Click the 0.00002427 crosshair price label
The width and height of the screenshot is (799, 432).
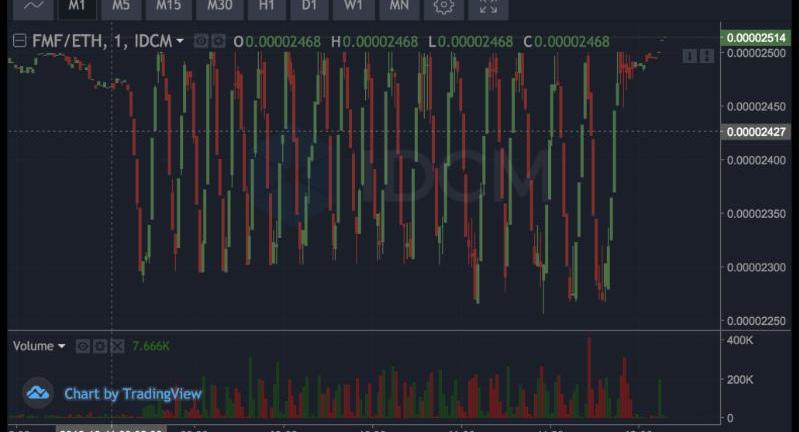(755, 132)
